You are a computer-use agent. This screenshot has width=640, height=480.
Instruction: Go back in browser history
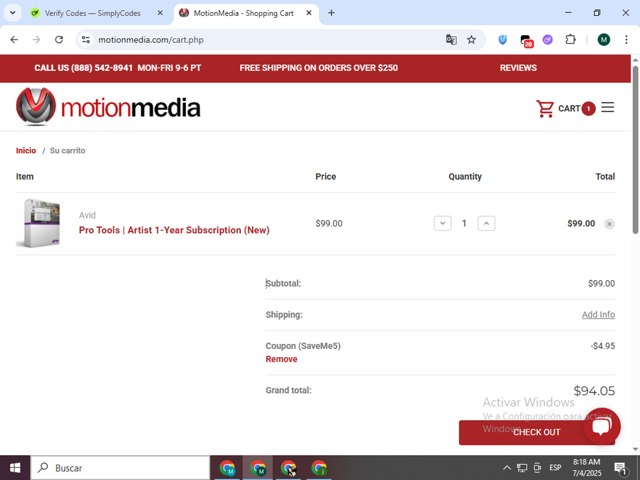click(14, 40)
